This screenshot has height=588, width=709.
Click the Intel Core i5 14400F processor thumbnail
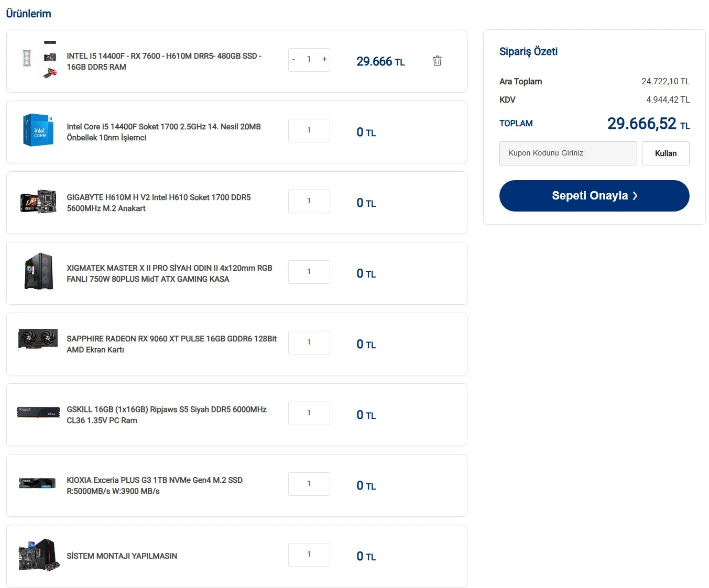[x=38, y=130]
